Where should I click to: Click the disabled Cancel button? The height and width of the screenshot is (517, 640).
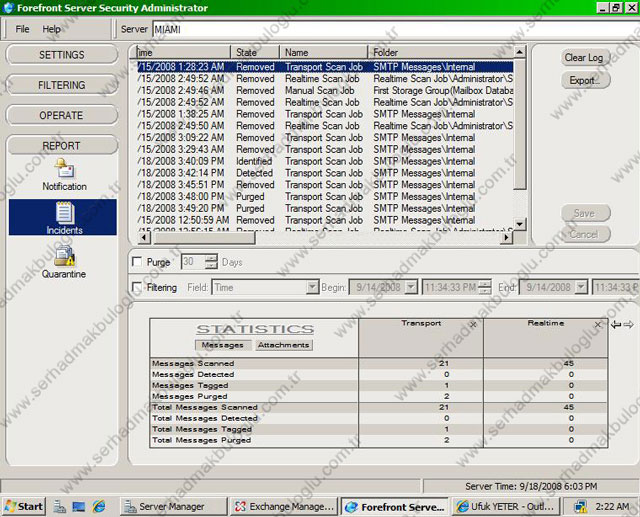click(x=585, y=234)
